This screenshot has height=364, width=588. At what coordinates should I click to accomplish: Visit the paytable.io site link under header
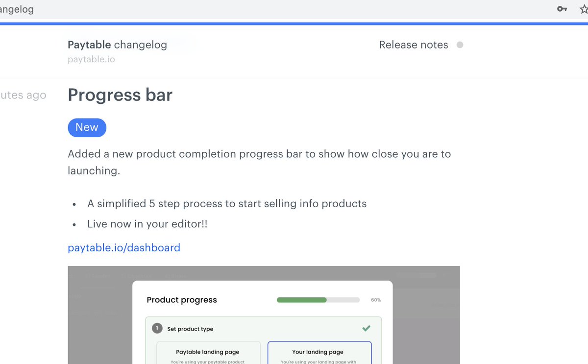[x=92, y=59]
